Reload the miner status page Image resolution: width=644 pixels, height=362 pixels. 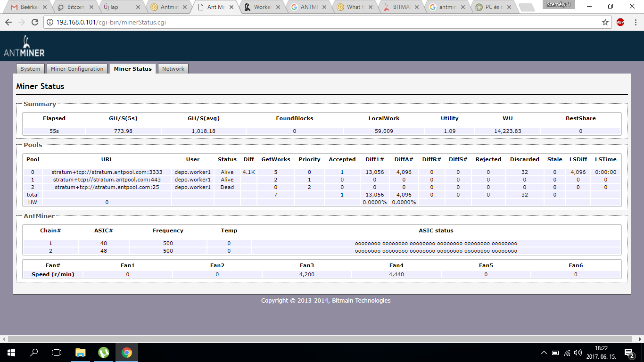pos(35,22)
